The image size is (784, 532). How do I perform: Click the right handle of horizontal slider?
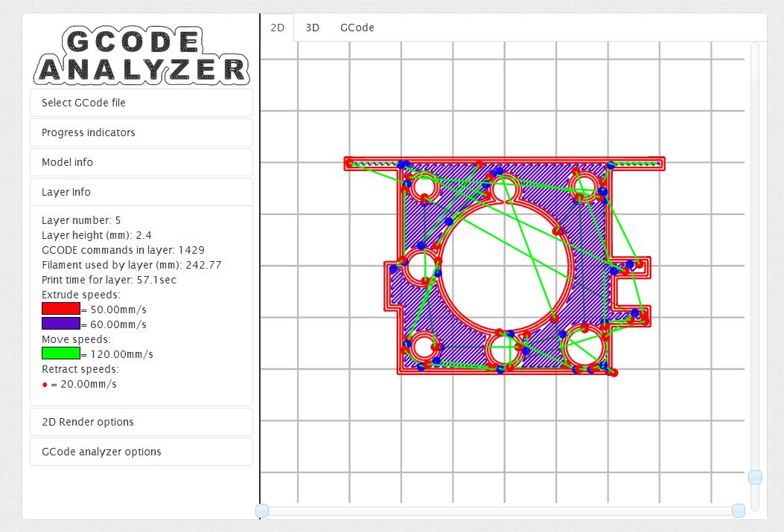coord(738,510)
